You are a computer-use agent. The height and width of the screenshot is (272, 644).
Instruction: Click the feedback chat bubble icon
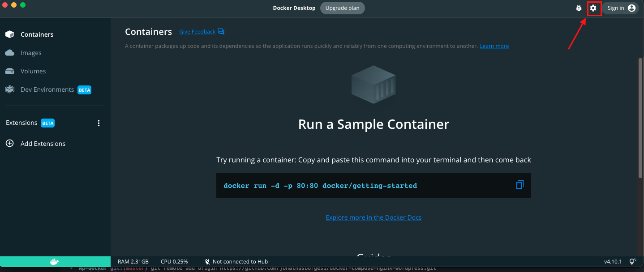click(221, 32)
